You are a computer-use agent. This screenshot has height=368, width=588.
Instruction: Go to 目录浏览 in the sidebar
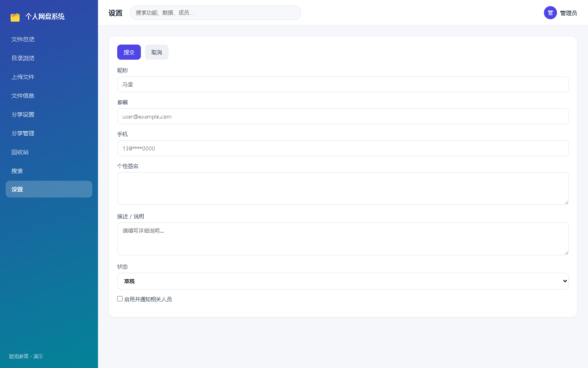[49, 58]
